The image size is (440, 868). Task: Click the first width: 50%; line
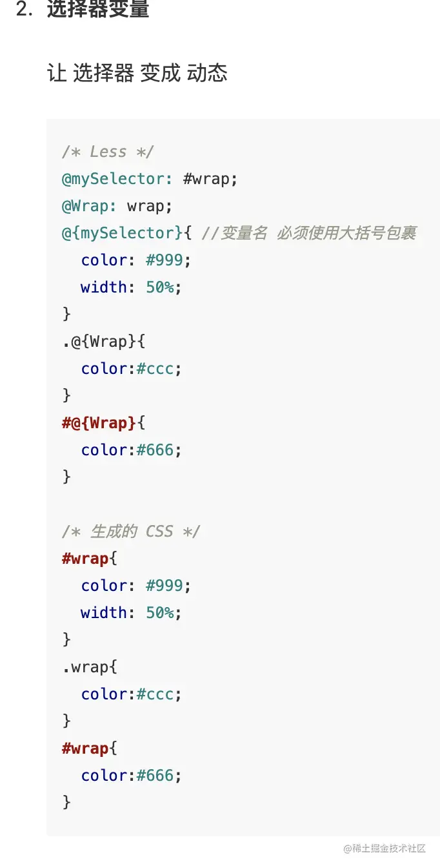[132, 287]
